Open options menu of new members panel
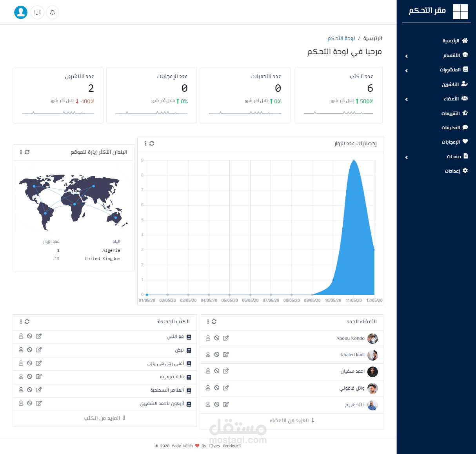 click(x=208, y=322)
